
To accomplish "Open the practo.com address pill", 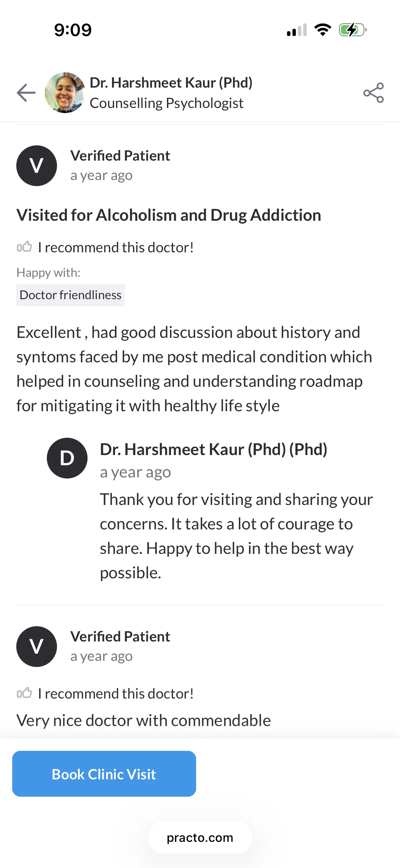I will [200, 838].
